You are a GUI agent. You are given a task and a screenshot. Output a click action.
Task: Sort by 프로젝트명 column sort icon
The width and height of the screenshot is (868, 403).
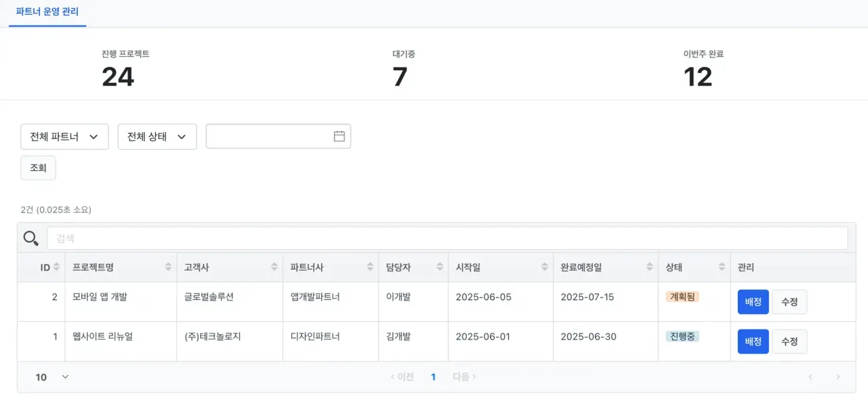[168, 267]
